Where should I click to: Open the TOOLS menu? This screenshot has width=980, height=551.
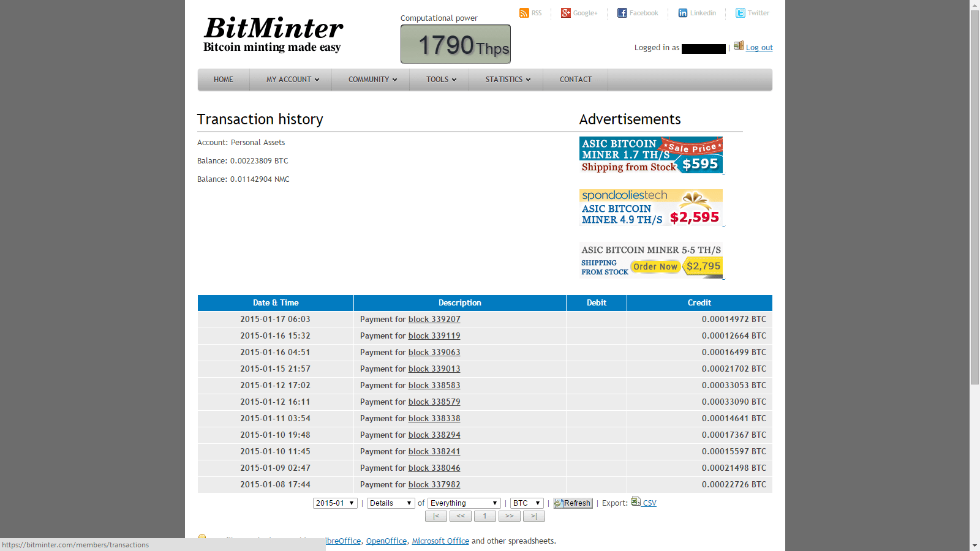(440, 80)
